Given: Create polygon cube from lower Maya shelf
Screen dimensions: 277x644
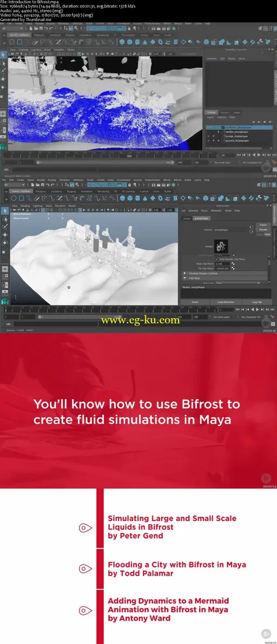Looking at the screenshot, I should (x=130, y=198).
